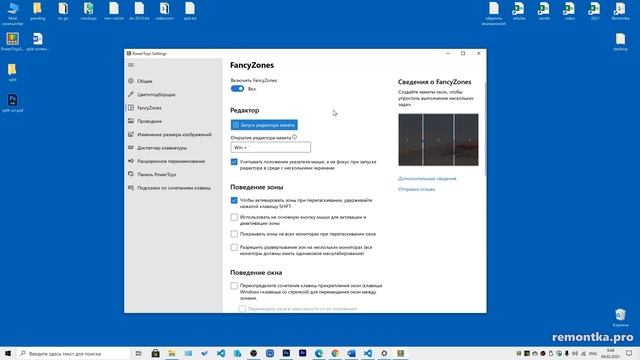Toggle the Включить FancyZones switch
This screenshot has width=640, height=360.
point(238,89)
